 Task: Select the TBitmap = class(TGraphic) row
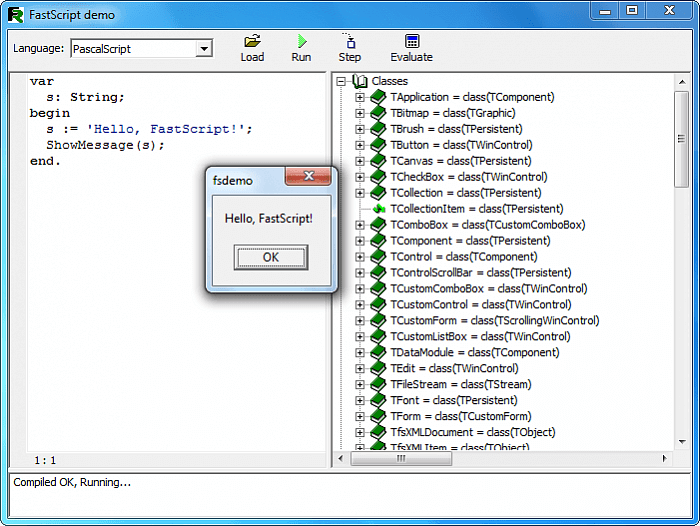[x=453, y=113]
